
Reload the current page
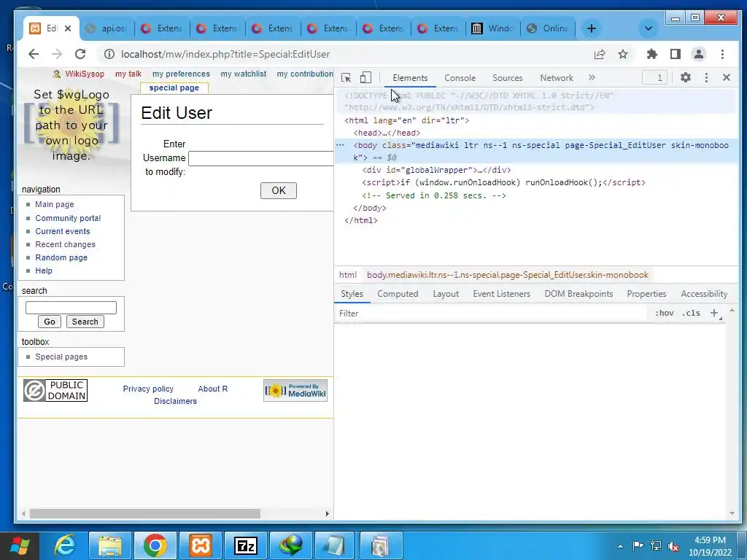(x=80, y=54)
